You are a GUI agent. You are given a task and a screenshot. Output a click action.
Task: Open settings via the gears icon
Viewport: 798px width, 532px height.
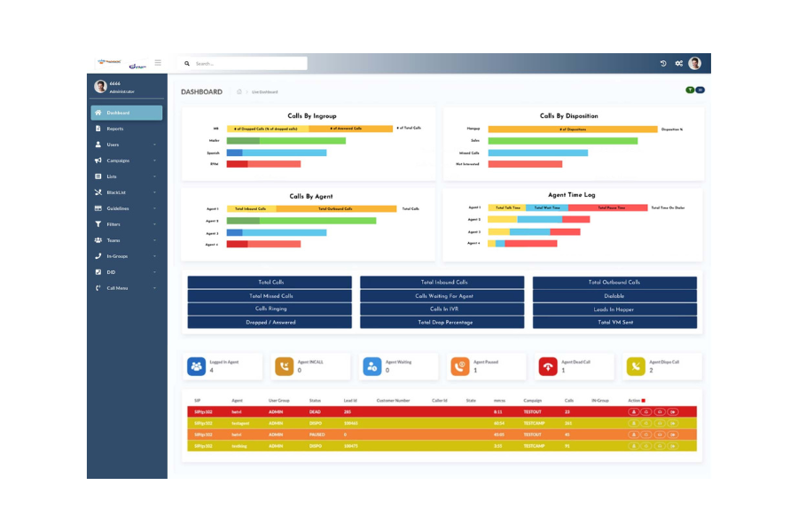678,64
